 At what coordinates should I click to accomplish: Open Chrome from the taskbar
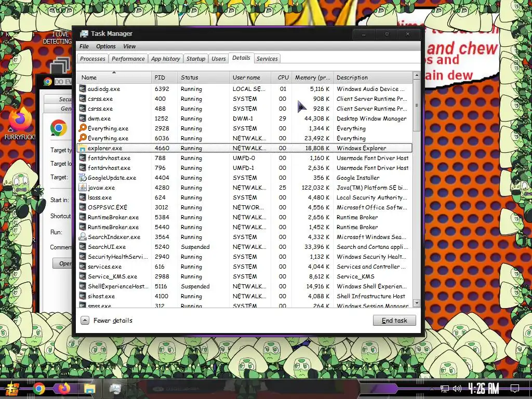pyautogui.click(x=39, y=389)
